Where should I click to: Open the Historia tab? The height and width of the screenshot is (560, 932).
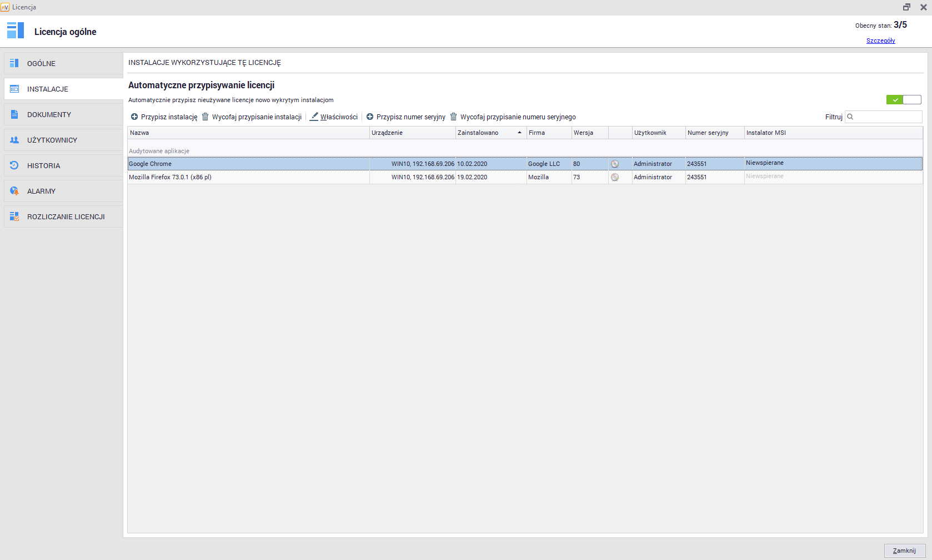pyautogui.click(x=43, y=166)
